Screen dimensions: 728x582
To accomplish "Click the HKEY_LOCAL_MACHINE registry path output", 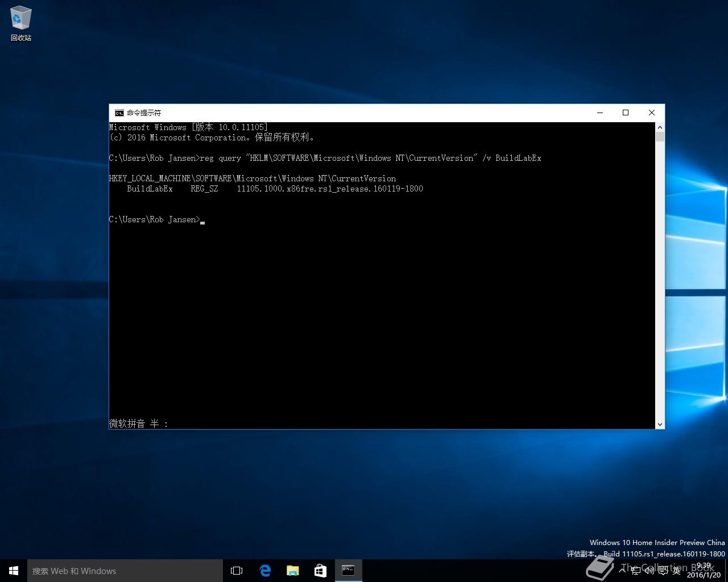I will (x=253, y=178).
